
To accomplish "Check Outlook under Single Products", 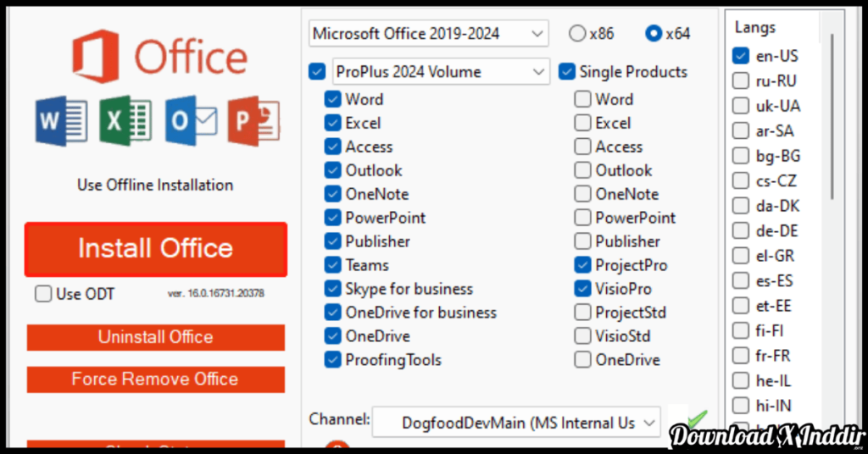I will click(x=582, y=170).
